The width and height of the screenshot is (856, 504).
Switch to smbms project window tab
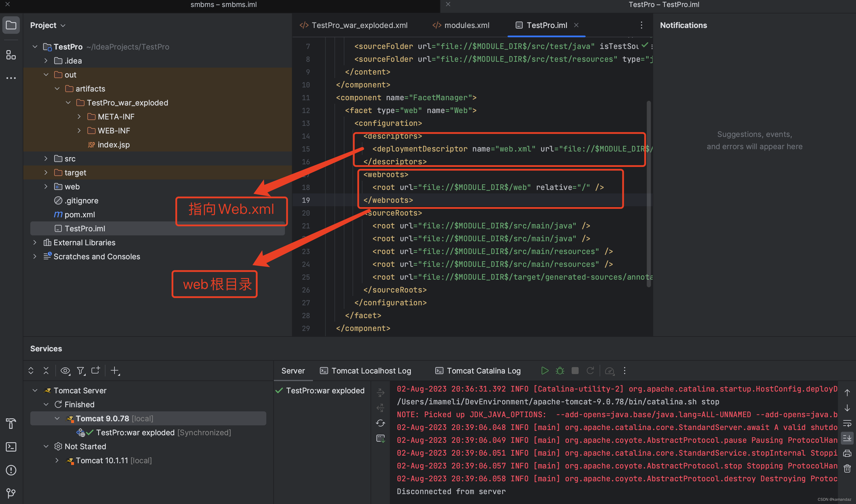223,5
